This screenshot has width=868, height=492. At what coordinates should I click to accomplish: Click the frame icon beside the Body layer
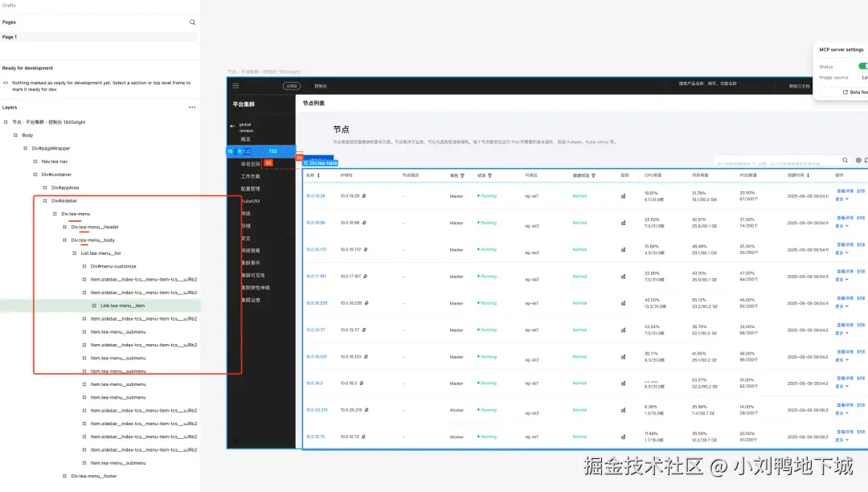[15, 135]
